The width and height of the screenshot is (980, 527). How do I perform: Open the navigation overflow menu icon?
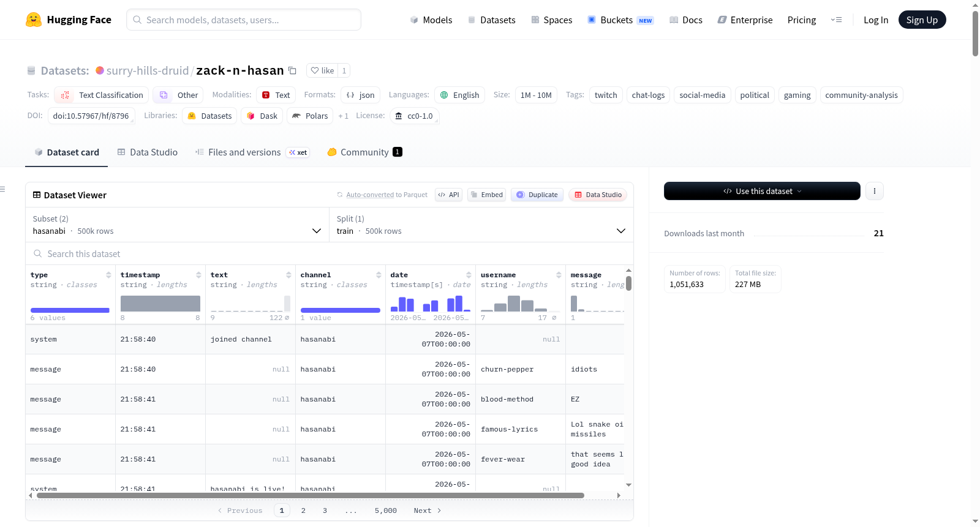(836, 20)
